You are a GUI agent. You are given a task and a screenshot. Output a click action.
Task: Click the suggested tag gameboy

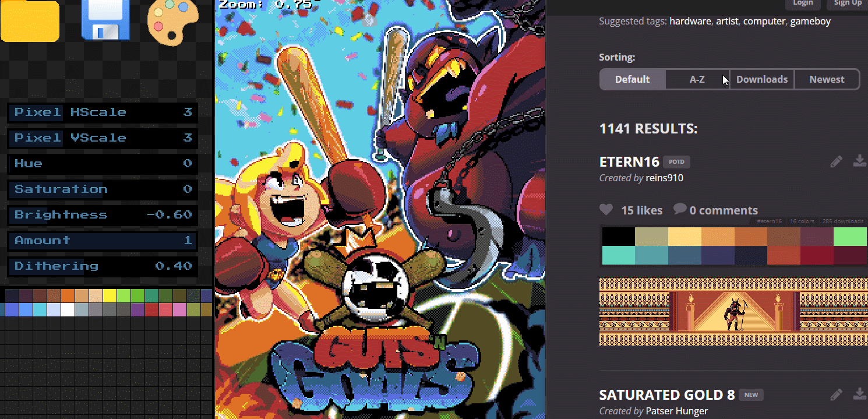click(810, 21)
